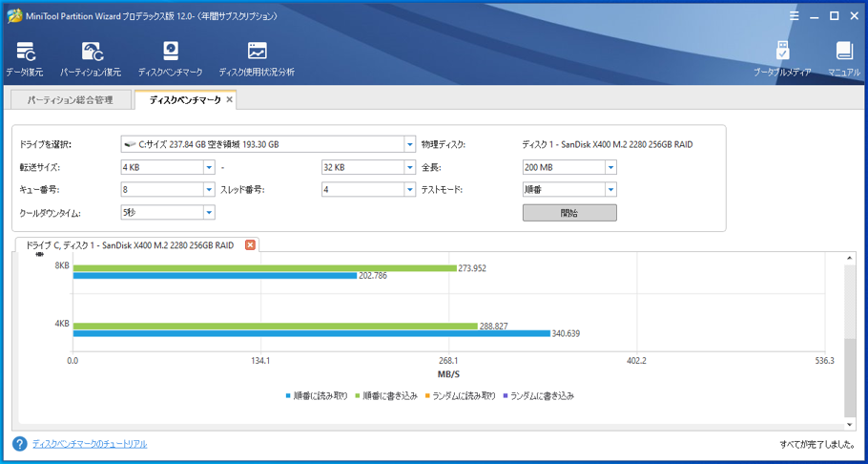
Task: Open the ディスクベンチマークのチュートリアル link
Action: point(90,444)
